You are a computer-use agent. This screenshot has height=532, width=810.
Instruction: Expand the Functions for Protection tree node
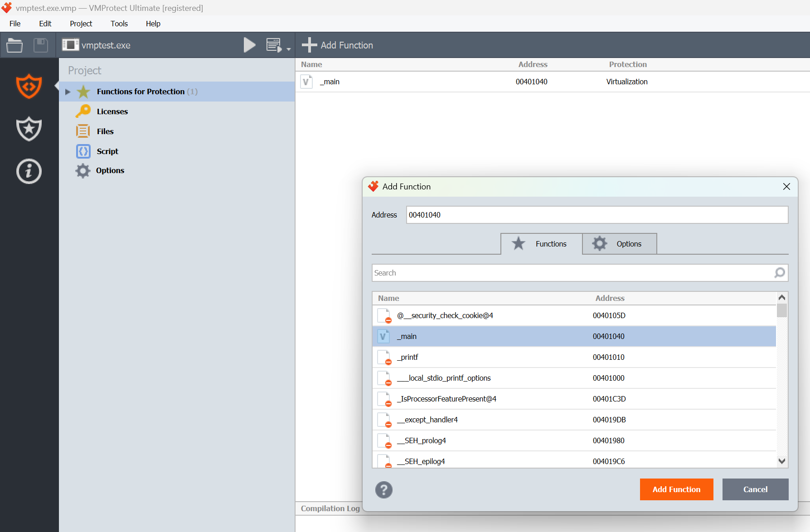click(x=68, y=92)
